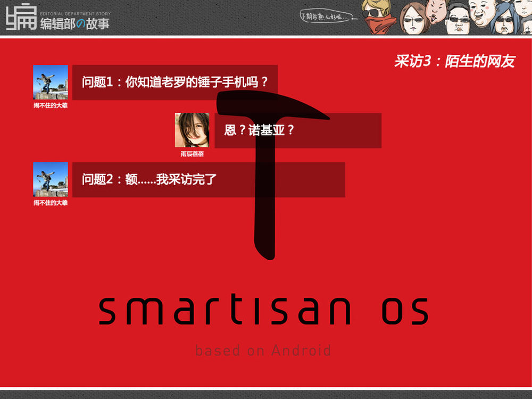Viewport: 532px width, 399px height.
Task: Click the 'based on Android' text
Action: (263, 351)
